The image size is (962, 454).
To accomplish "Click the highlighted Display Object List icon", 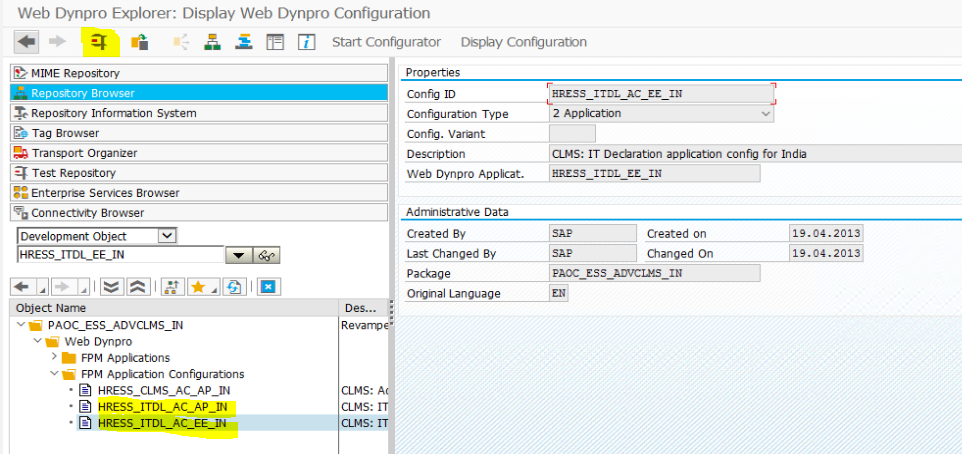I will point(101,42).
